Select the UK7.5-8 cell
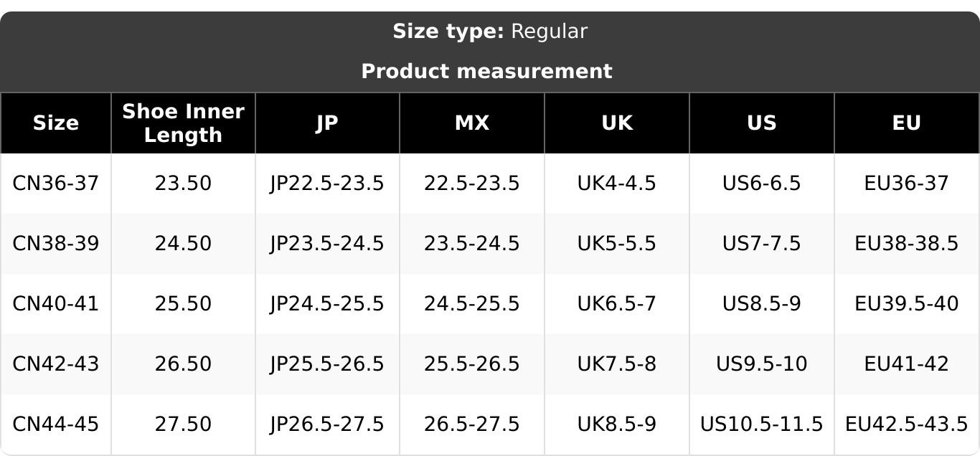The height and width of the screenshot is (456, 980). (x=617, y=364)
